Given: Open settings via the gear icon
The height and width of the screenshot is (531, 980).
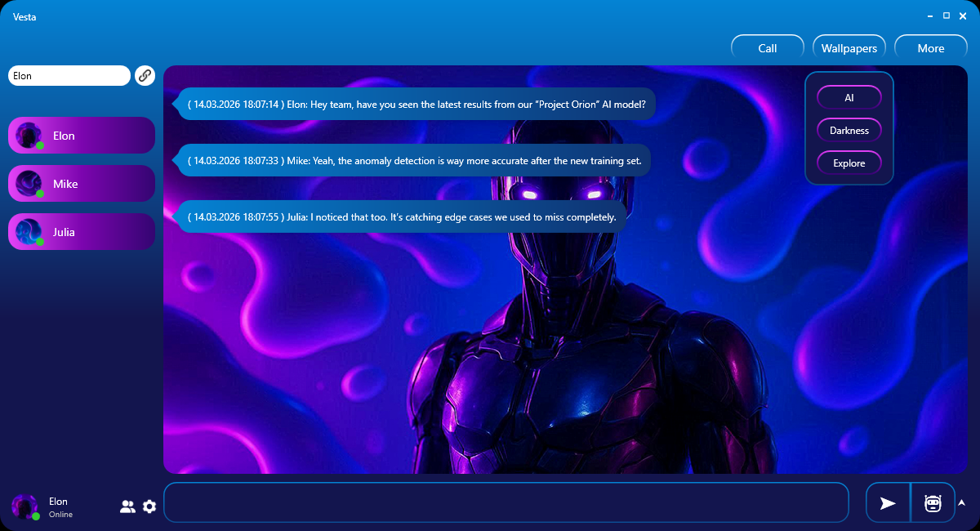Looking at the screenshot, I should point(149,506).
